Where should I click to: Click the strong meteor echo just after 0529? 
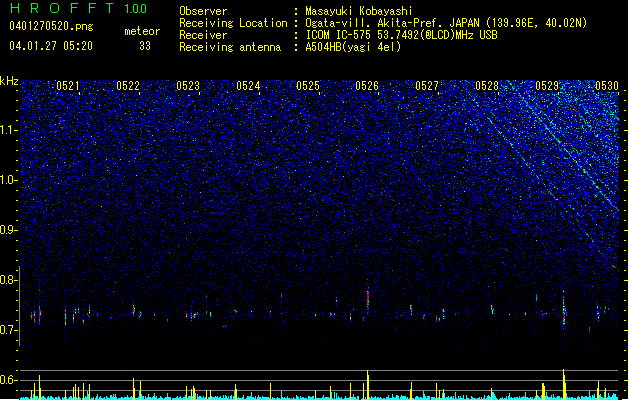[x=564, y=311]
